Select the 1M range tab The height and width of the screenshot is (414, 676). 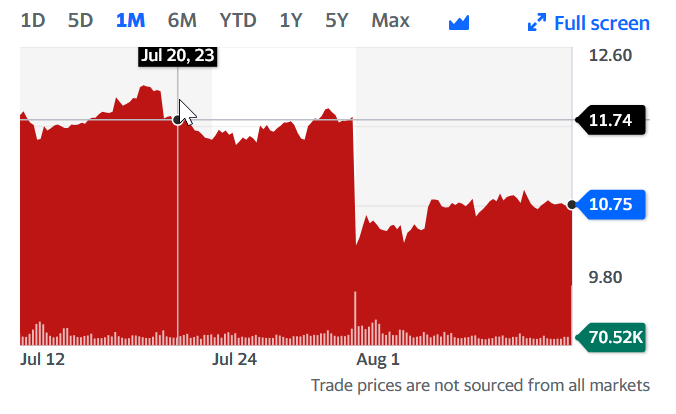pyautogui.click(x=130, y=20)
